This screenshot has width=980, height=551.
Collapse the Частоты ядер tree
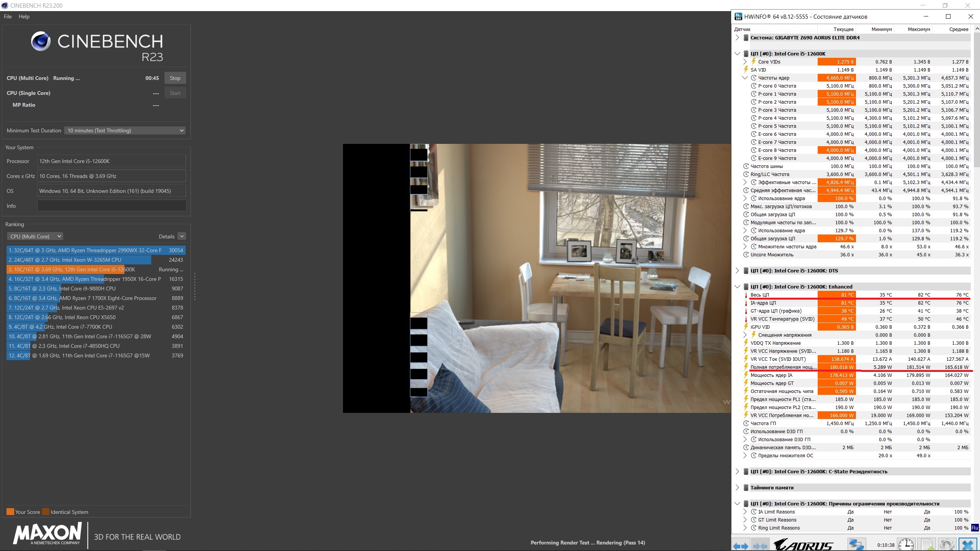pos(745,78)
